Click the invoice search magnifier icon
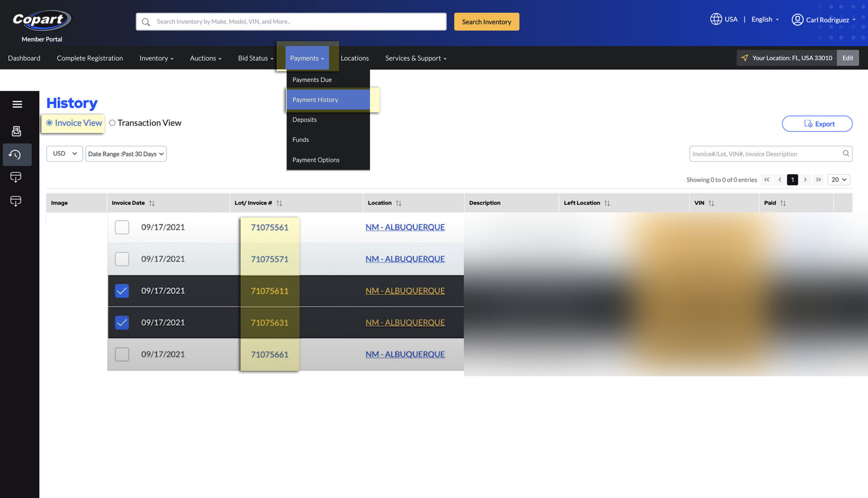This screenshot has width=868, height=498. (846, 153)
